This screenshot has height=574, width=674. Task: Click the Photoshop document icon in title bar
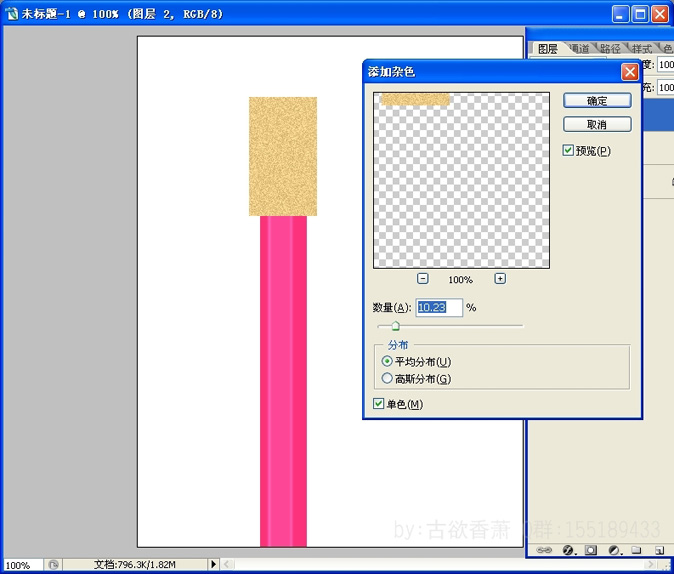(12, 14)
